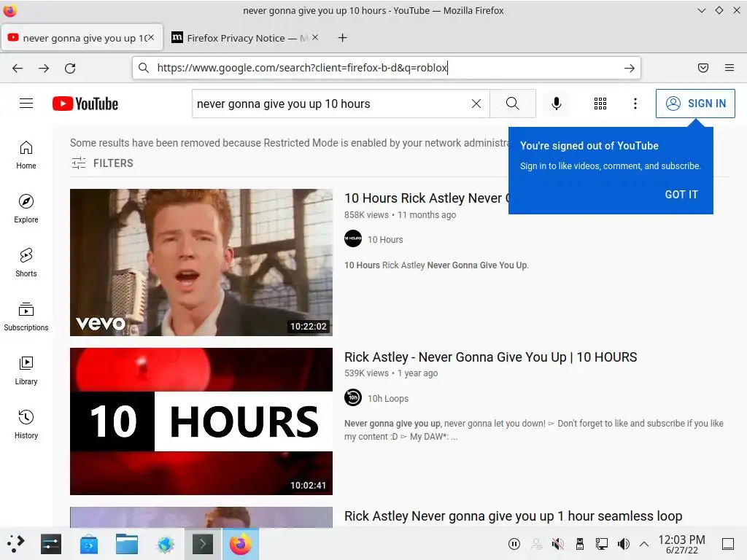Expand hidden system tray icons
The width and height of the screenshot is (747, 560).
(x=643, y=544)
